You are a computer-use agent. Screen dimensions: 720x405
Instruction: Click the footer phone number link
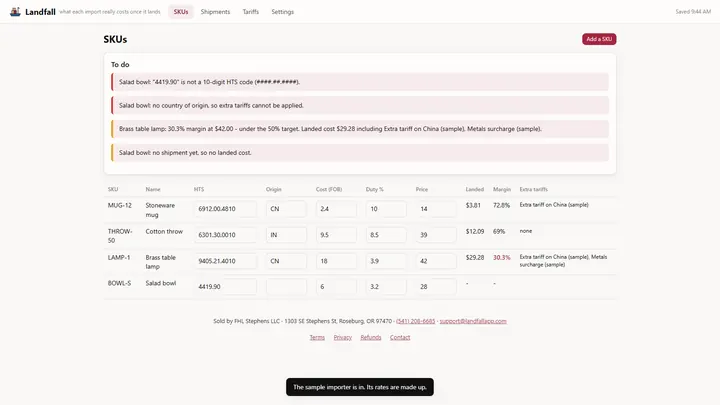coord(416,321)
